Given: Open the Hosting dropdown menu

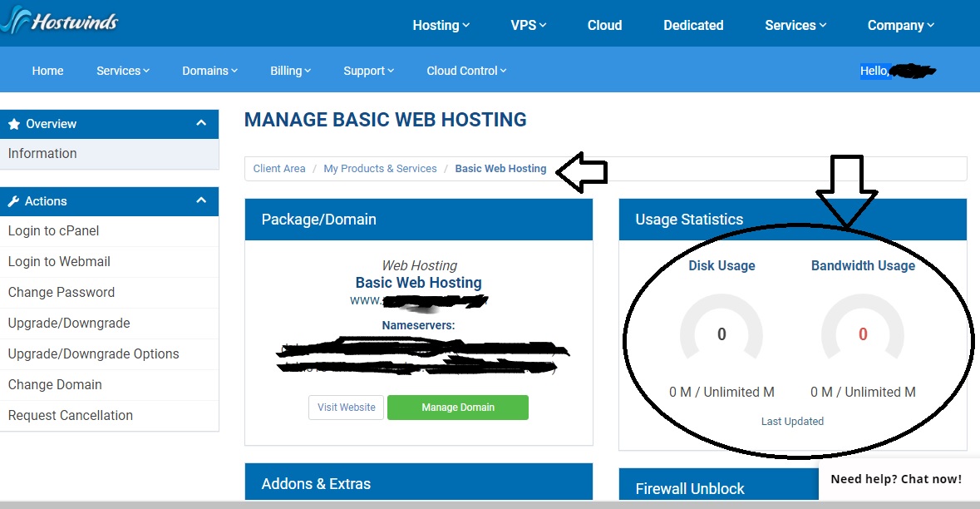Looking at the screenshot, I should [x=441, y=25].
